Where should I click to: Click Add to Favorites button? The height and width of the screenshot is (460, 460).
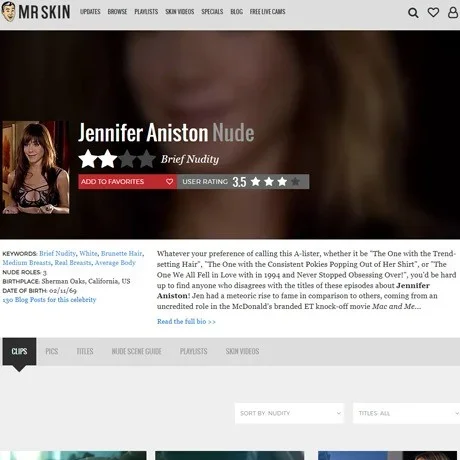pyautogui.click(x=127, y=182)
